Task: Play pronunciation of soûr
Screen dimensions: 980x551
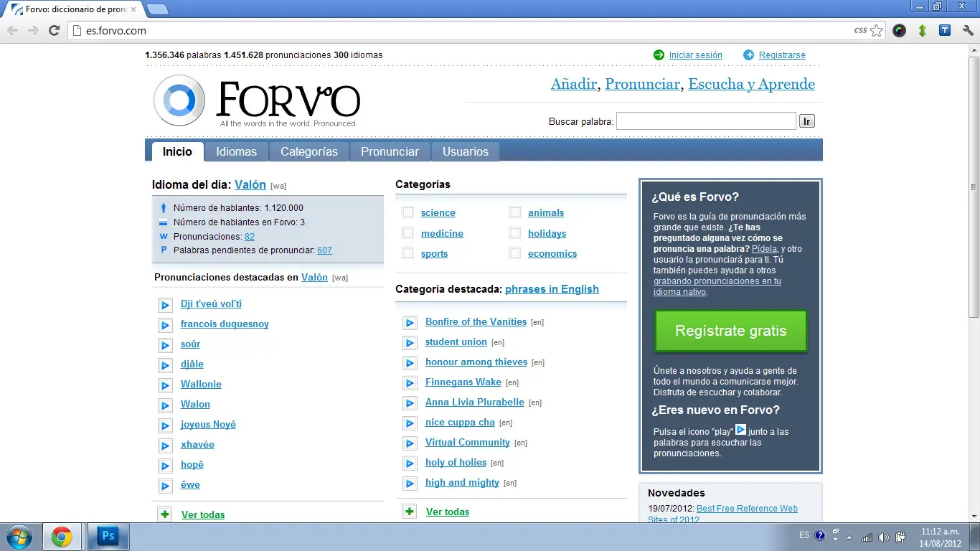Action: coord(165,345)
